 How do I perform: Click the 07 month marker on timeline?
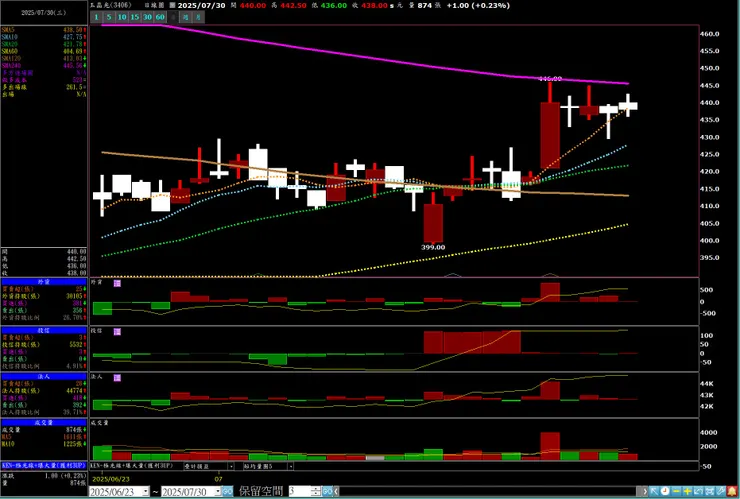coord(218,479)
